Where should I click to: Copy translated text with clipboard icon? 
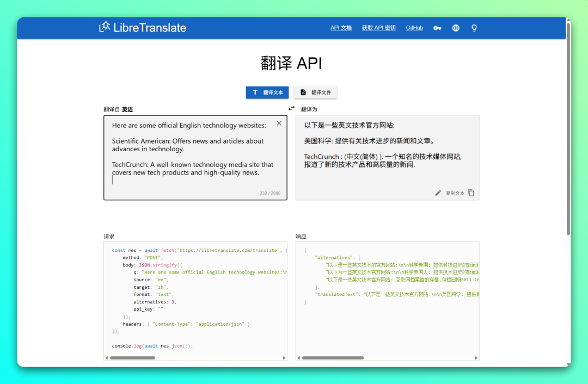tap(471, 193)
